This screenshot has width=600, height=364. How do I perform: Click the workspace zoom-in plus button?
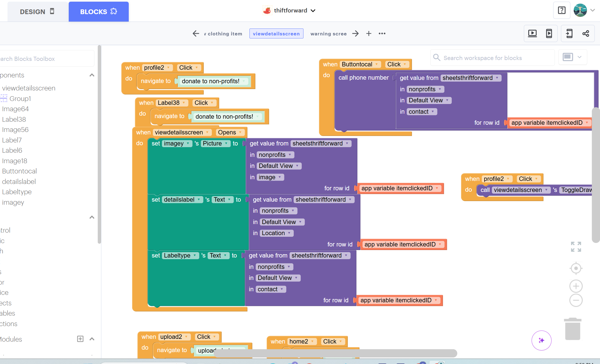(576, 286)
